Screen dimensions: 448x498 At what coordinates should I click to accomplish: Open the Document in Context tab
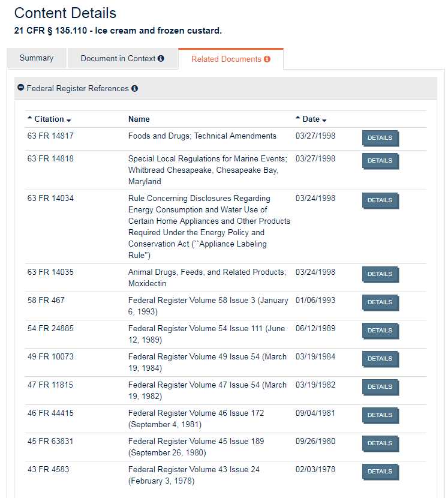pos(117,59)
